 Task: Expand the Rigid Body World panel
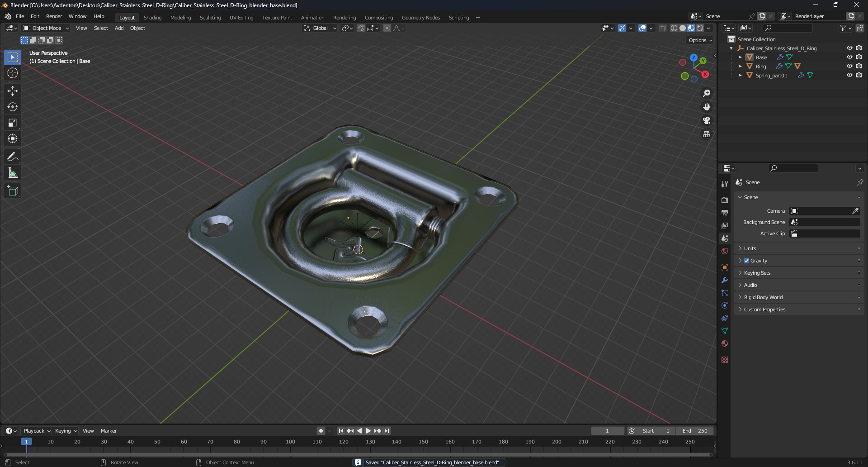pos(799,297)
